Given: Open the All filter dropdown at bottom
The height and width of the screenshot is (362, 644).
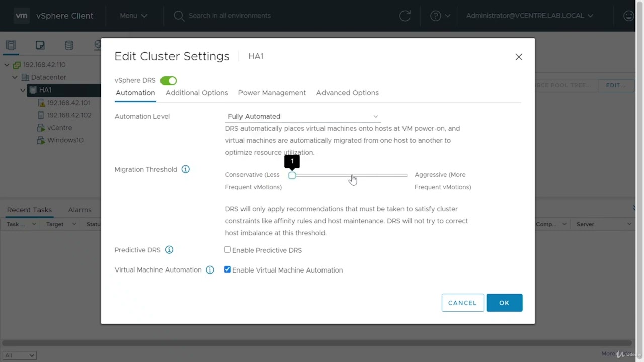Looking at the screenshot, I should (19, 355).
